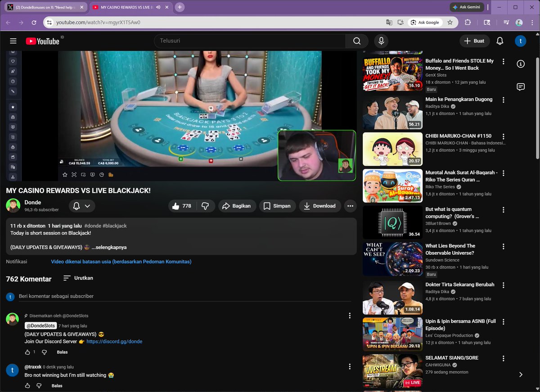
Task: Dislike the @traxxk comment
Action: pos(39,386)
